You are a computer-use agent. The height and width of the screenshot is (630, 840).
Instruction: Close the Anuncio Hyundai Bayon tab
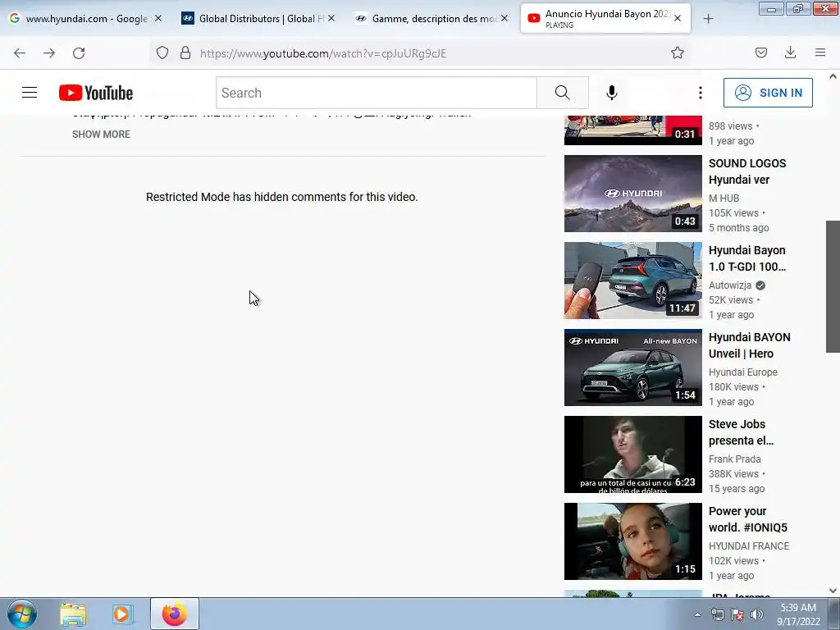tap(677, 19)
